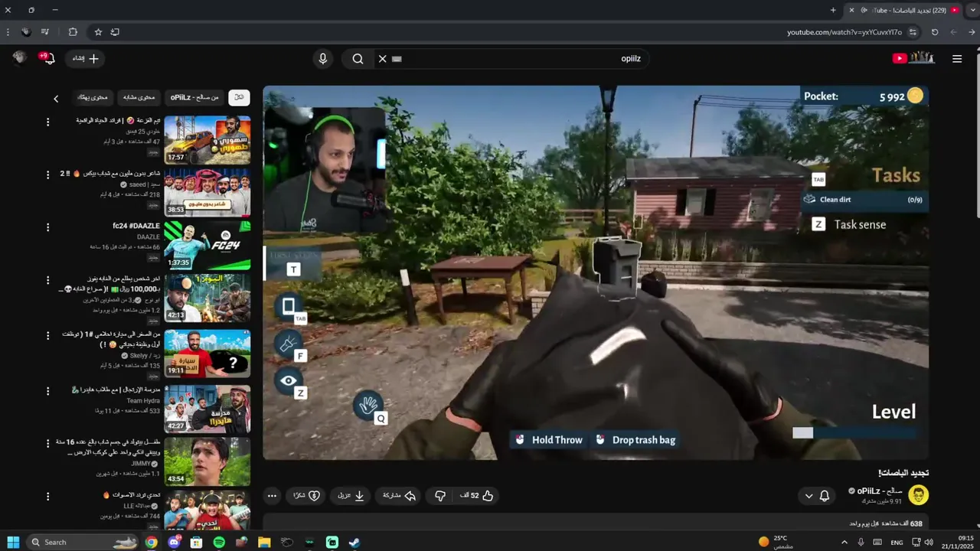Image resolution: width=980 pixels, height=551 pixels.
Task: Click the video player frame
Action: (596, 272)
